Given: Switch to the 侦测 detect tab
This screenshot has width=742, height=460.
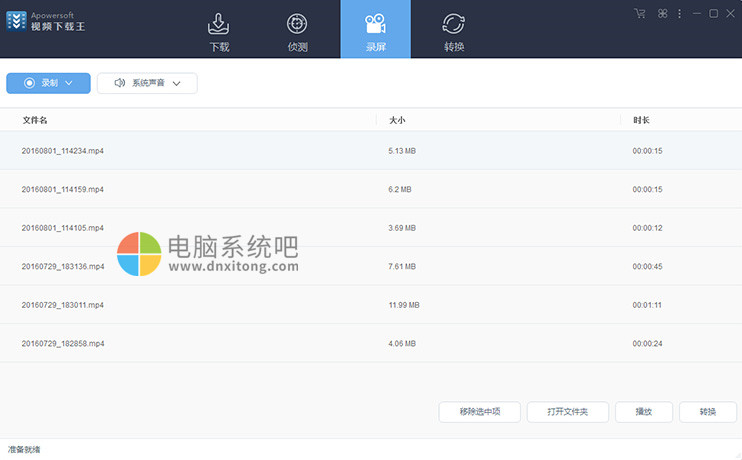Looking at the screenshot, I should pyautogui.click(x=297, y=31).
